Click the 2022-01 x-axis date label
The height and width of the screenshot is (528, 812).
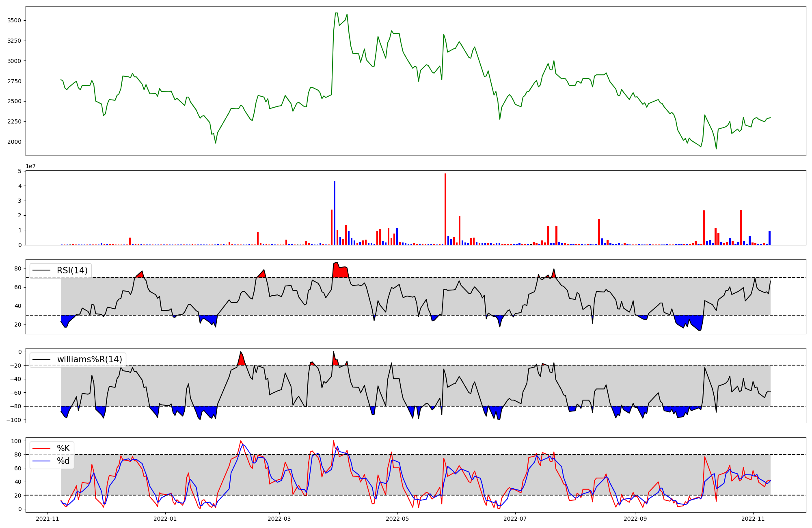click(x=166, y=519)
